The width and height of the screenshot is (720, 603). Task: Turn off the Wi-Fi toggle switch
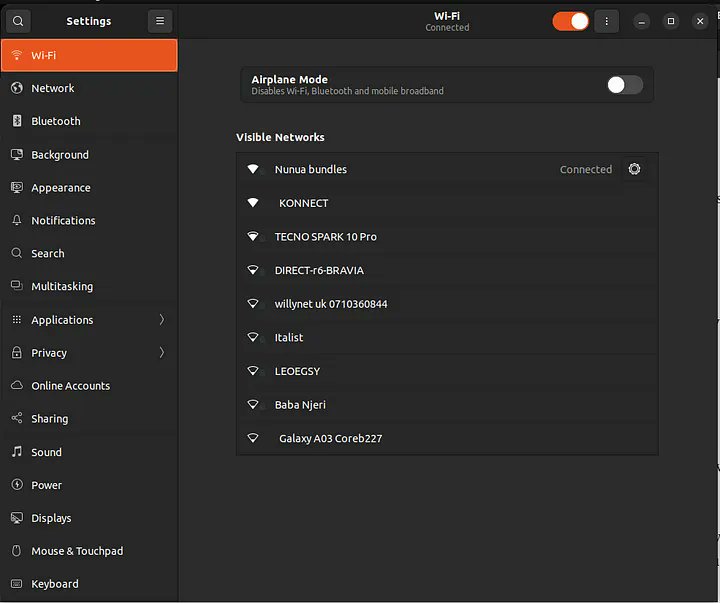click(570, 21)
